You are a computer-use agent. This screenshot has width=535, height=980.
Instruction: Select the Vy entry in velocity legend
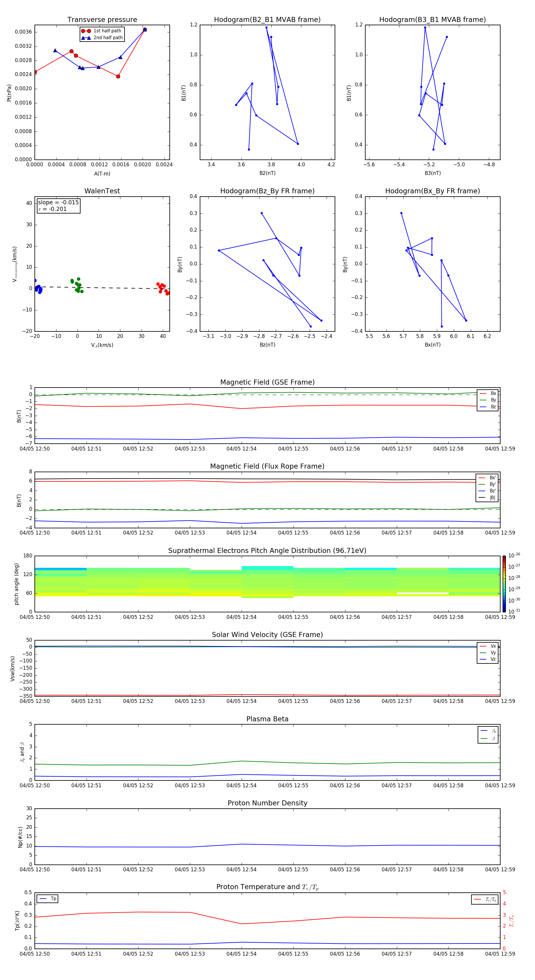click(488, 652)
